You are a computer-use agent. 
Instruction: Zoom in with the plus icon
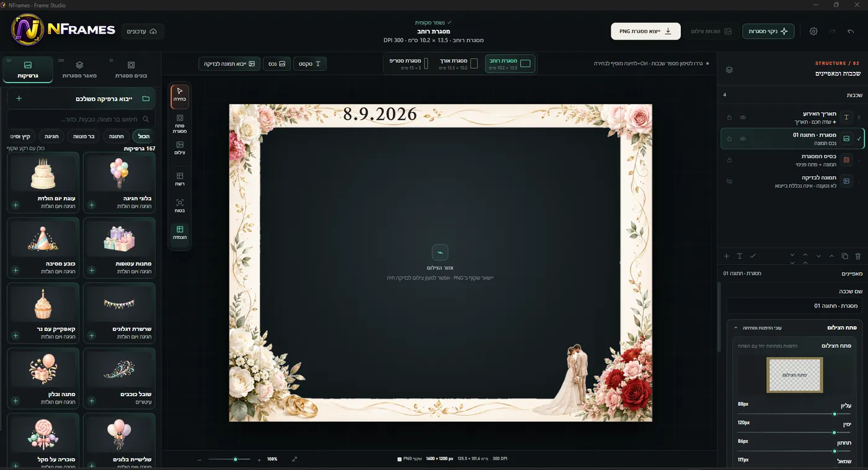pos(259,459)
